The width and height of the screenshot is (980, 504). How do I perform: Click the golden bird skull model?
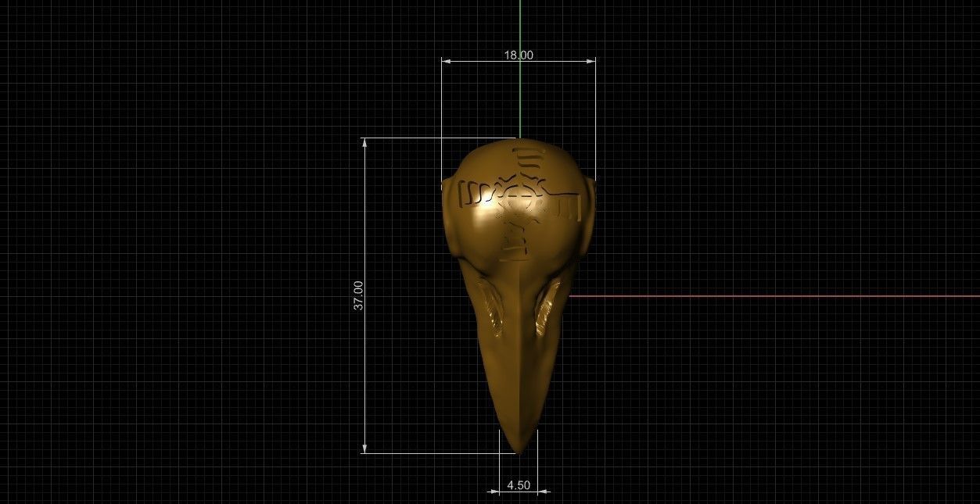(x=519, y=295)
